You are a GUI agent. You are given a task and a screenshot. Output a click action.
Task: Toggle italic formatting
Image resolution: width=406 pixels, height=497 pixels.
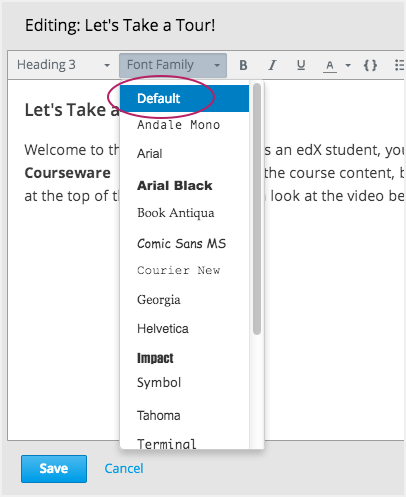coord(272,65)
